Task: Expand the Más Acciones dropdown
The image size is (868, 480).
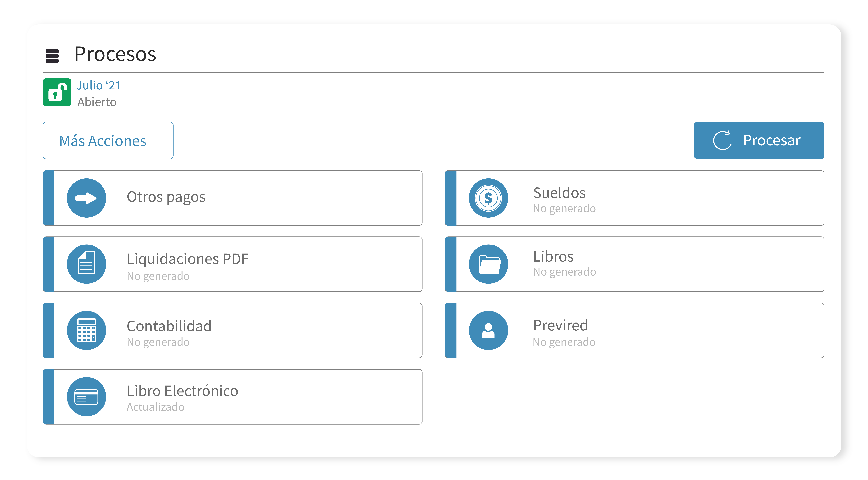Action: click(108, 140)
